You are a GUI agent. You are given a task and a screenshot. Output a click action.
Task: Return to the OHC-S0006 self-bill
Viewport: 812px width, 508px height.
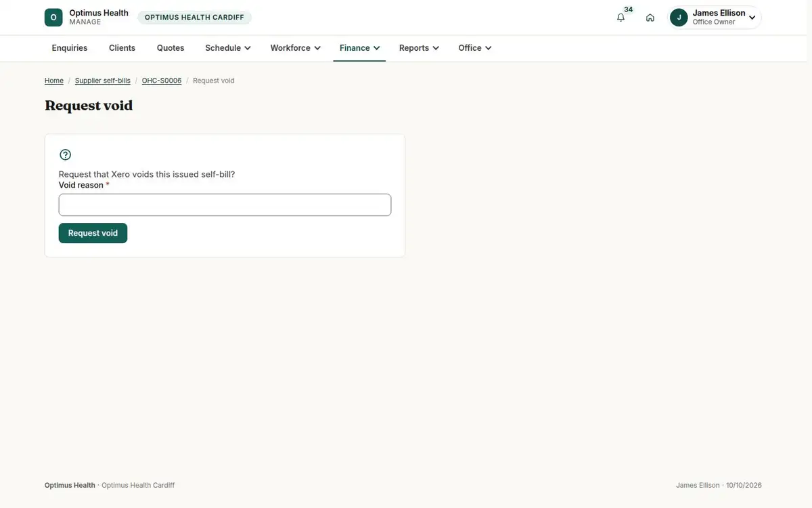[x=162, y=81]
